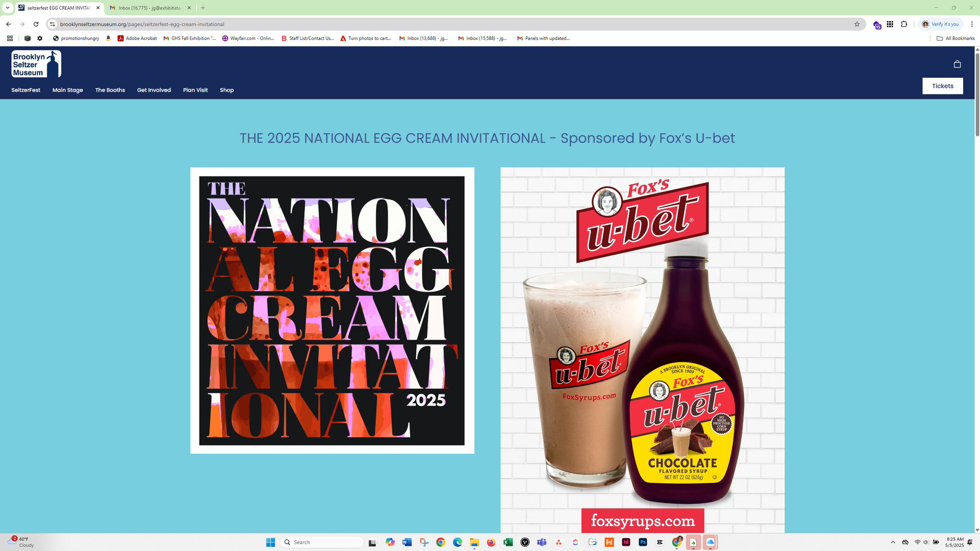Expand the tab search dropdown arrow
The width and height of the screenshot is (980, 551).
tap(7, 8)
